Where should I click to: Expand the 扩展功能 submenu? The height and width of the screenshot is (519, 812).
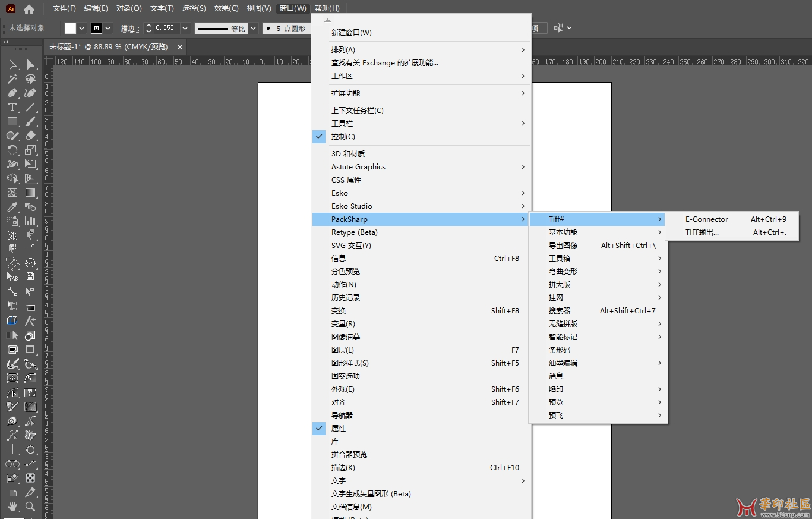(x=421, y=93)
